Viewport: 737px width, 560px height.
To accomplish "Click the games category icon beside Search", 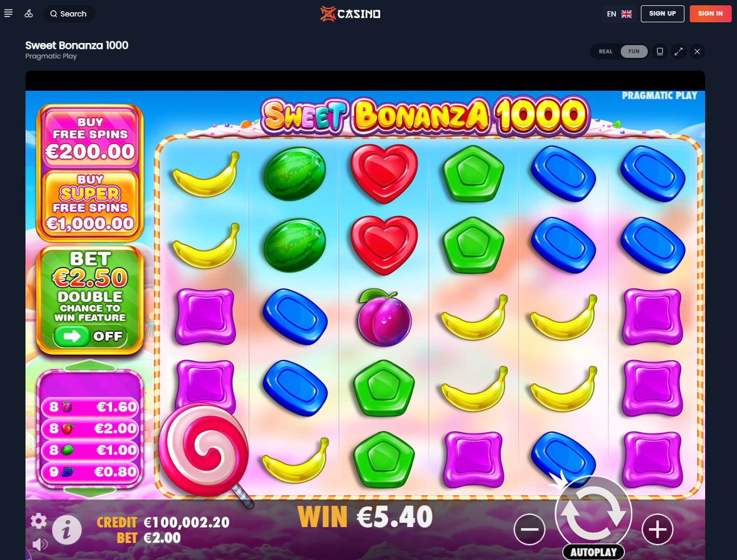I will click(x=29, y=13).
